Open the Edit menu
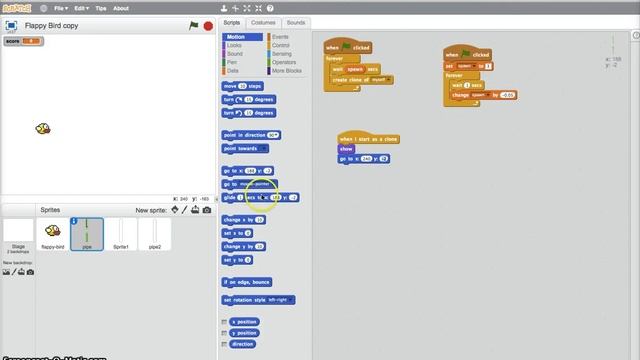The width and height of the screenshot is (640, 360). (81, 8)
